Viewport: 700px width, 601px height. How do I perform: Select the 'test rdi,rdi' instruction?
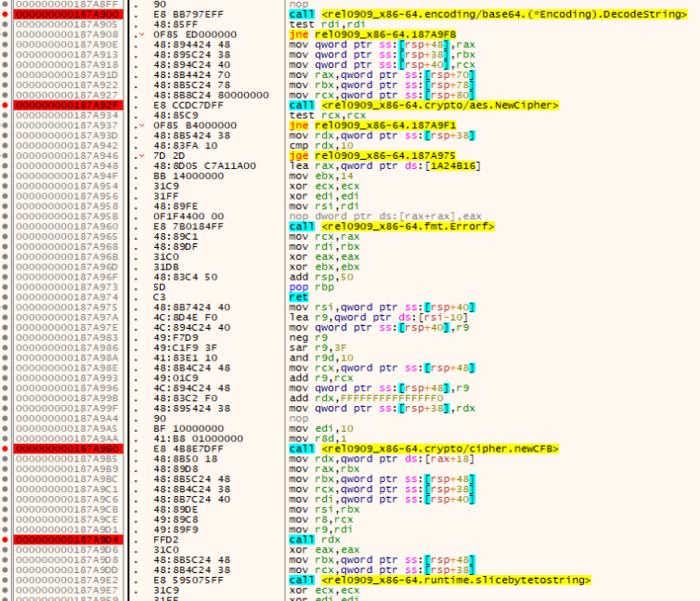click(327, 24)
